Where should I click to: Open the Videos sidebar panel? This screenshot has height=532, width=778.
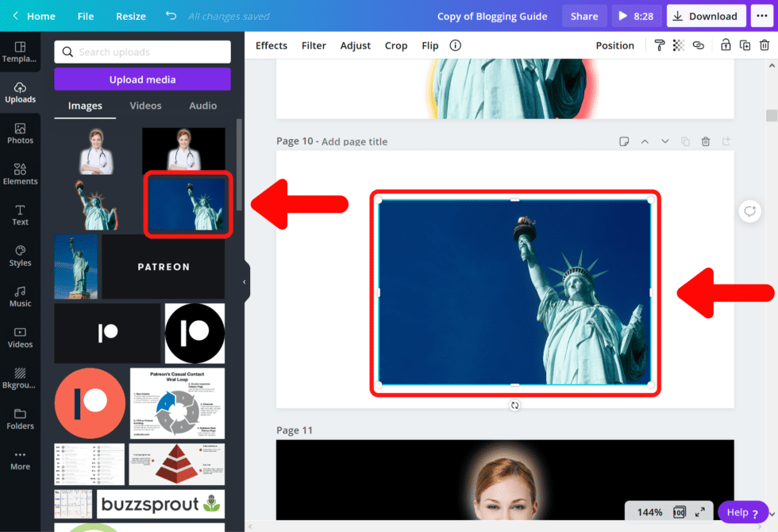(20, 337)
